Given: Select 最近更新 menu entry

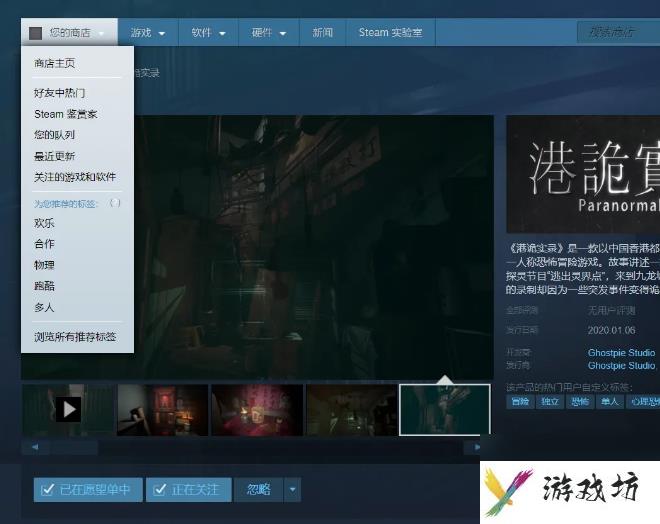Looking at the screenshot, I should pos(55,156).
